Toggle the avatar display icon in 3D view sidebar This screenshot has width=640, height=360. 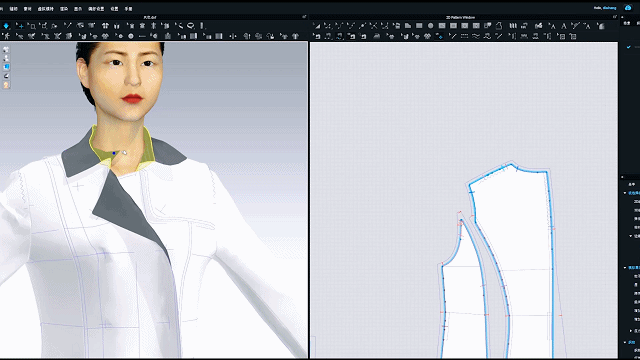(x=7, y=58)
